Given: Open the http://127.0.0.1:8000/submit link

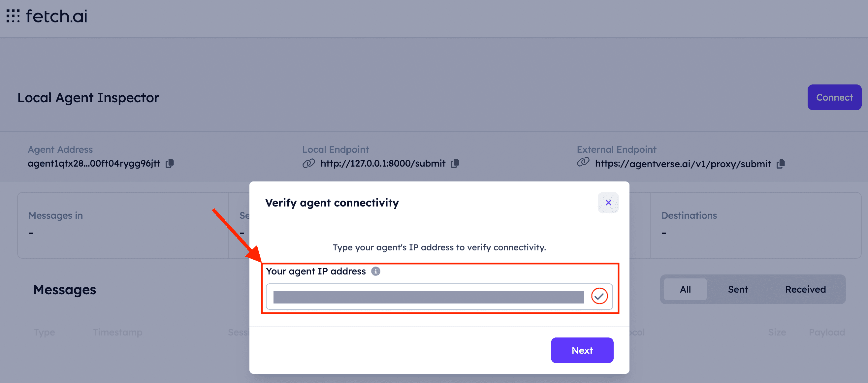Looking at the screenshot, I should click(383, 163).
